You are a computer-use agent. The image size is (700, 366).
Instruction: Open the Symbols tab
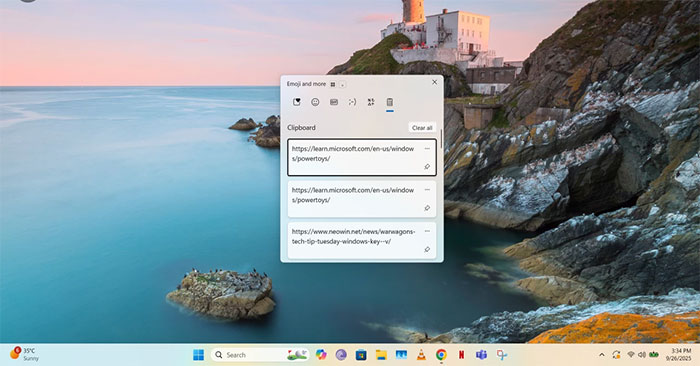pyautogui.click(x=371, y=102)
